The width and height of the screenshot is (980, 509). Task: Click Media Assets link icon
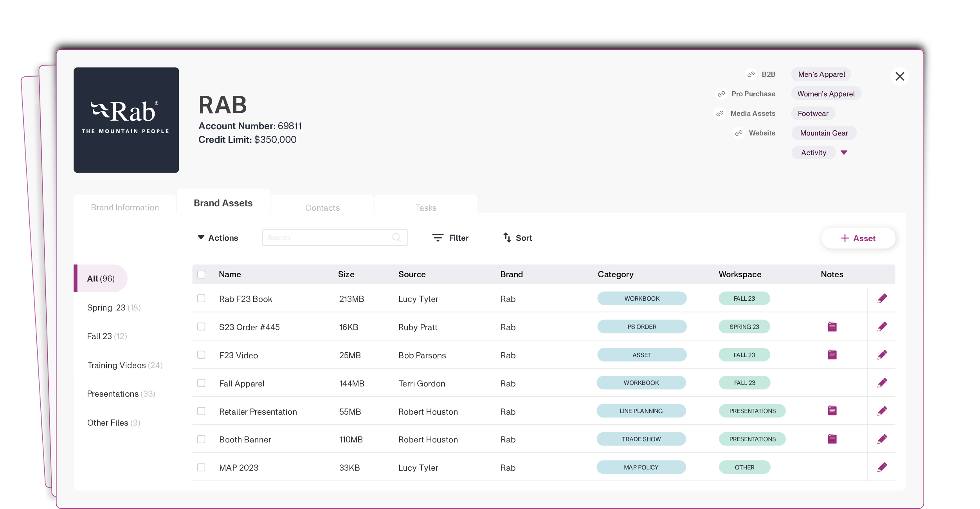click(x=719, y=114)
